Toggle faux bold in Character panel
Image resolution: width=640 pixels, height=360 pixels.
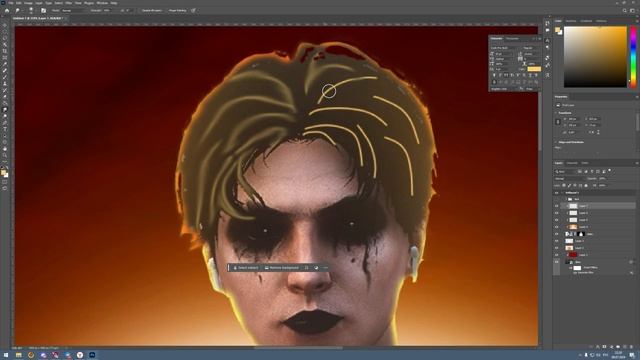pyautogui.click(x=494, y=75)
